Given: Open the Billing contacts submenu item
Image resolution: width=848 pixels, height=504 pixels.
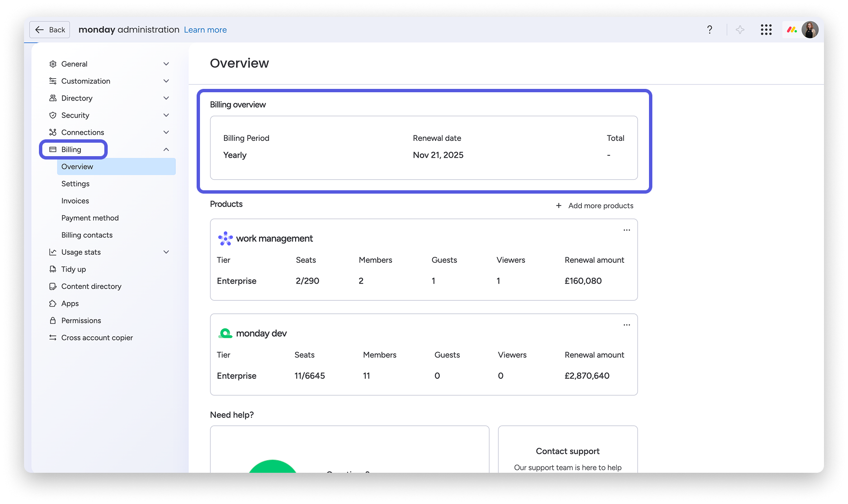Looking at the screenshot, I should 87,235.
